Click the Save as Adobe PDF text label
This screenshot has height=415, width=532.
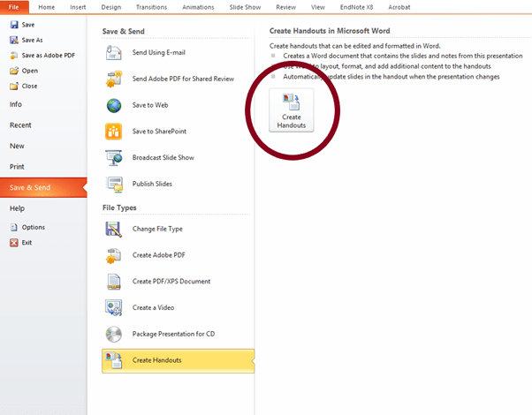pyautogui.click(x=49, y=56)
